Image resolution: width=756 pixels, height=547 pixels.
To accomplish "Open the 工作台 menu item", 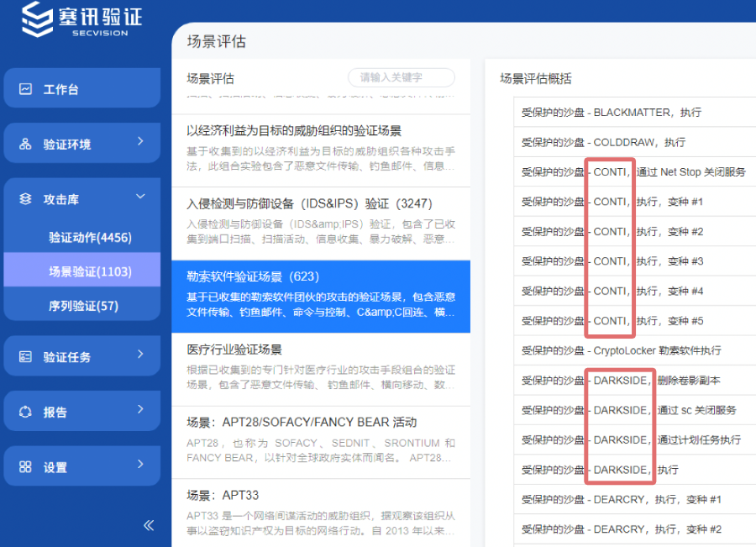I will point(82,87).
